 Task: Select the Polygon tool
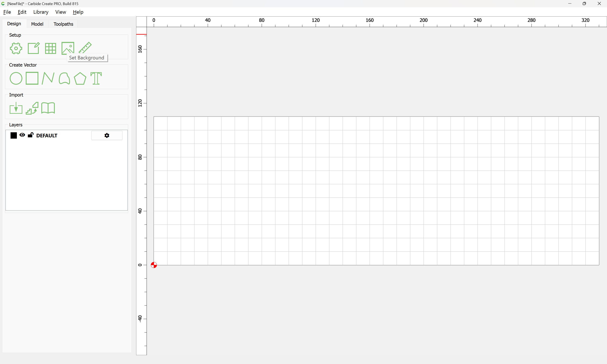tap(80, 79)
